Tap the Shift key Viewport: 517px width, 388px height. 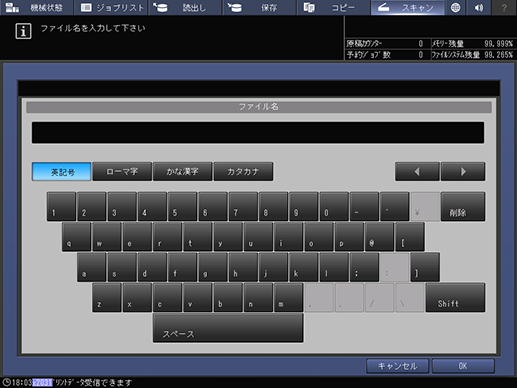tap(455, 297)
